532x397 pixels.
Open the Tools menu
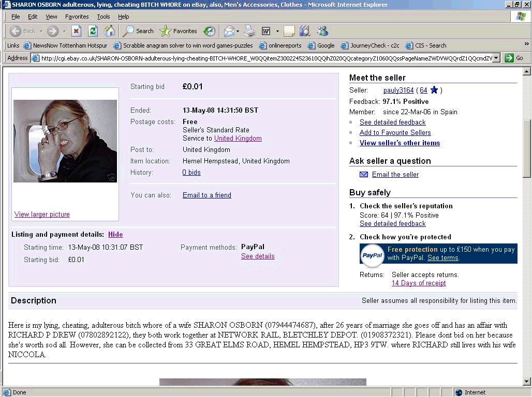pyautogui.click(x=104, y=17)
